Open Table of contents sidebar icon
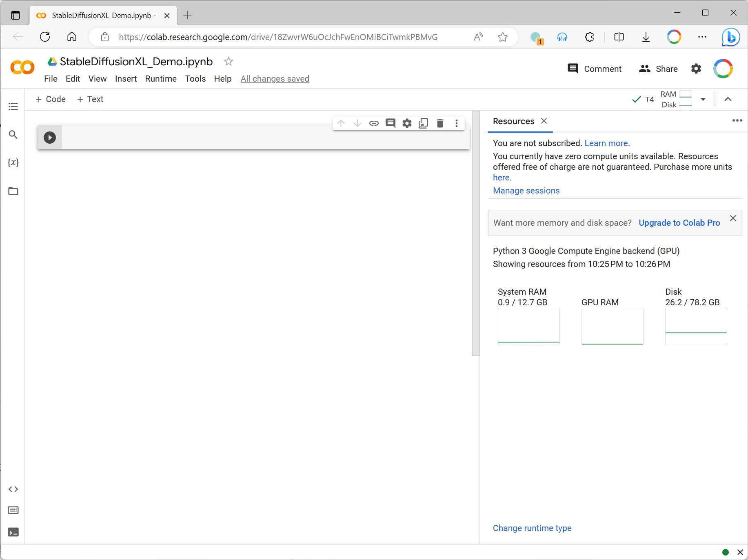The image size is (748, 560). [x=13, y=107]
